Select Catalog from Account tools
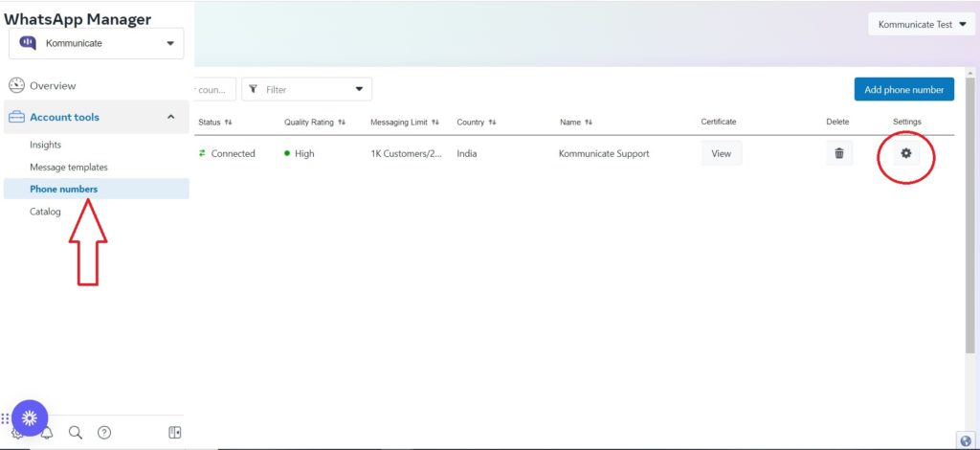This screenshot has height=450, width=980. click(x=45, y=211)
